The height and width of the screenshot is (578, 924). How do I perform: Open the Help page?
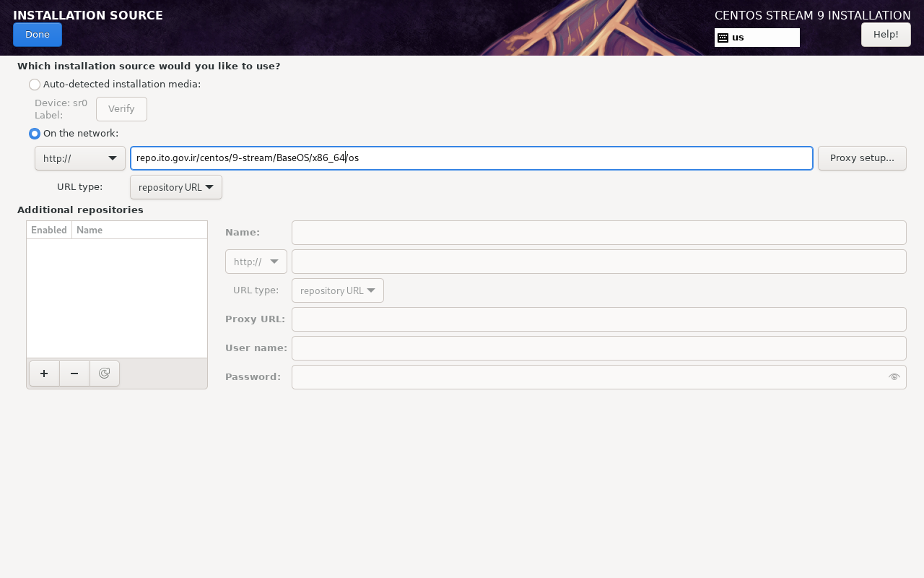coord(886,35)
